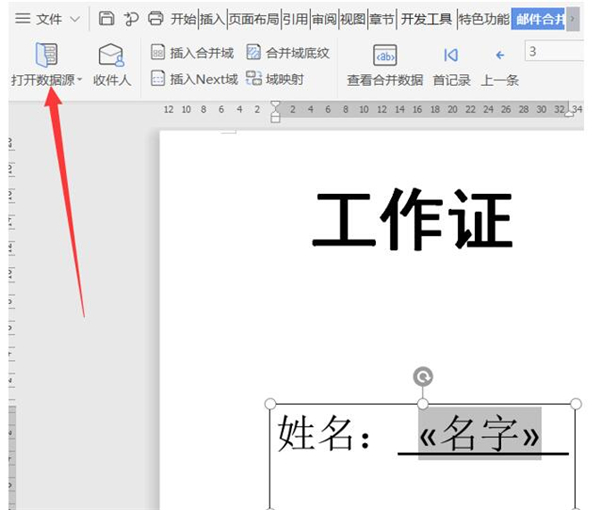
Task: Click 插入Next域 button
Action: pos(195,79)
